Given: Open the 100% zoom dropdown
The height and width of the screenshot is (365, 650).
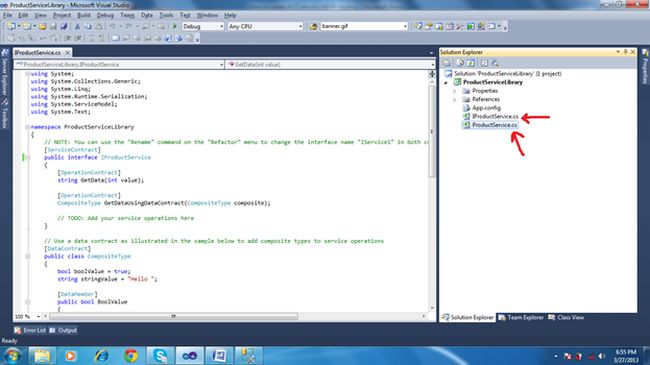Looking at the screenshot, I should pyautogui.click(x=38, y=316).
